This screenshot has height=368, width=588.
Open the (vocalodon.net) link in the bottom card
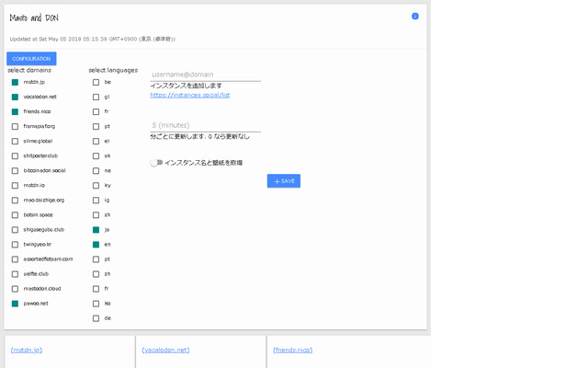(165, 350)
